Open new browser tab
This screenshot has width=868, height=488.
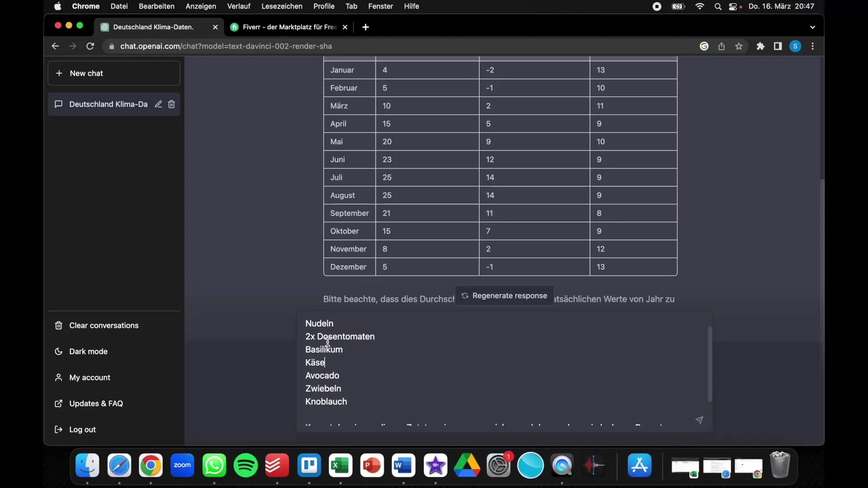(x=365, y=27)
